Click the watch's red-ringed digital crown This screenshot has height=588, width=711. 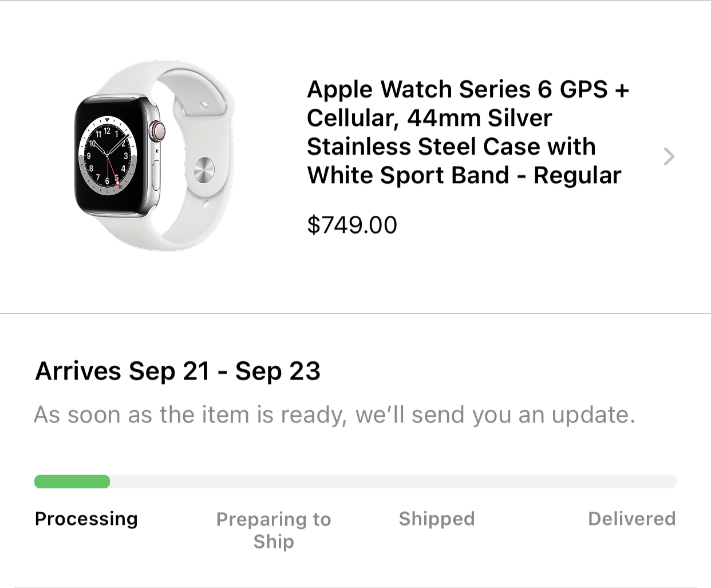pos(158,131)
